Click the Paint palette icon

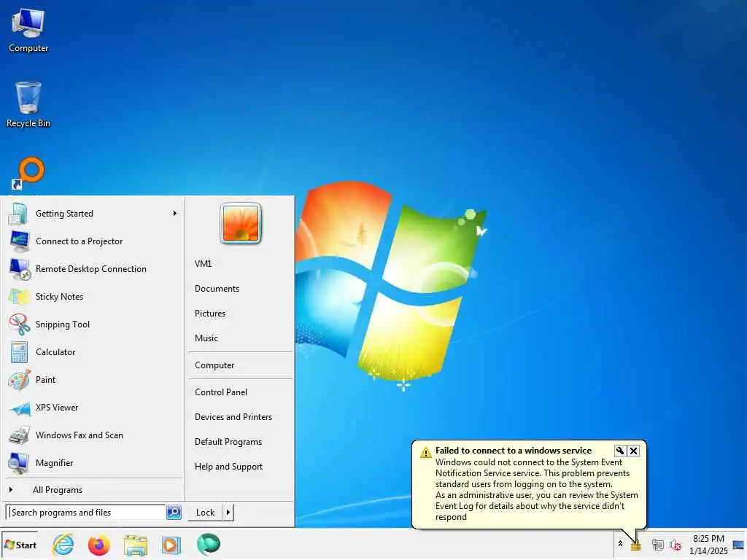(20, 380)
